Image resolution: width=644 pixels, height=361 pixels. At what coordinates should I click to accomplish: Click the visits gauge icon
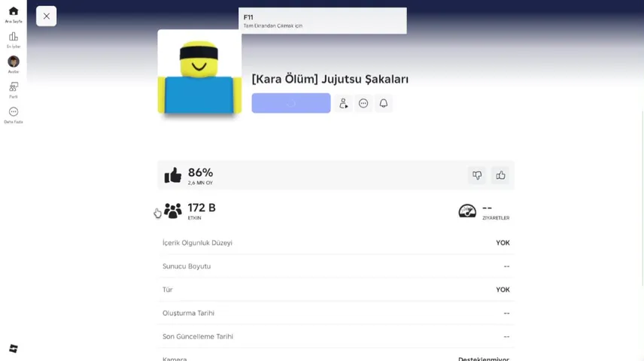(467, 211)
